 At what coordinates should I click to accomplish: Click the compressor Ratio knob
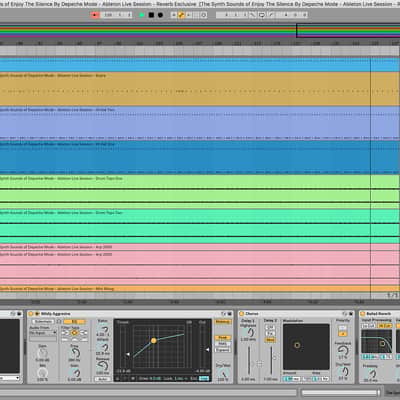pos(104,329)
